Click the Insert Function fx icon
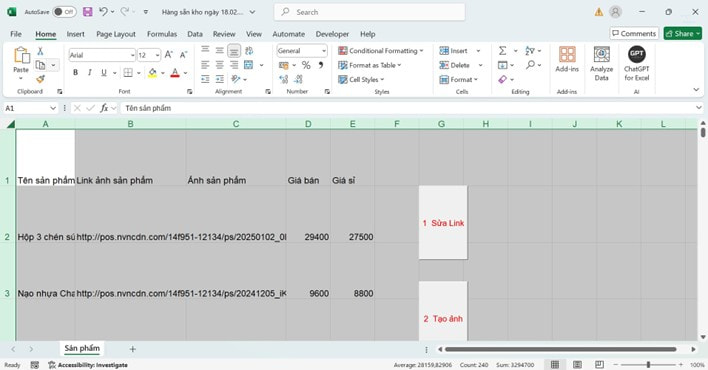The image size is (708, 370). coord(104,108)
